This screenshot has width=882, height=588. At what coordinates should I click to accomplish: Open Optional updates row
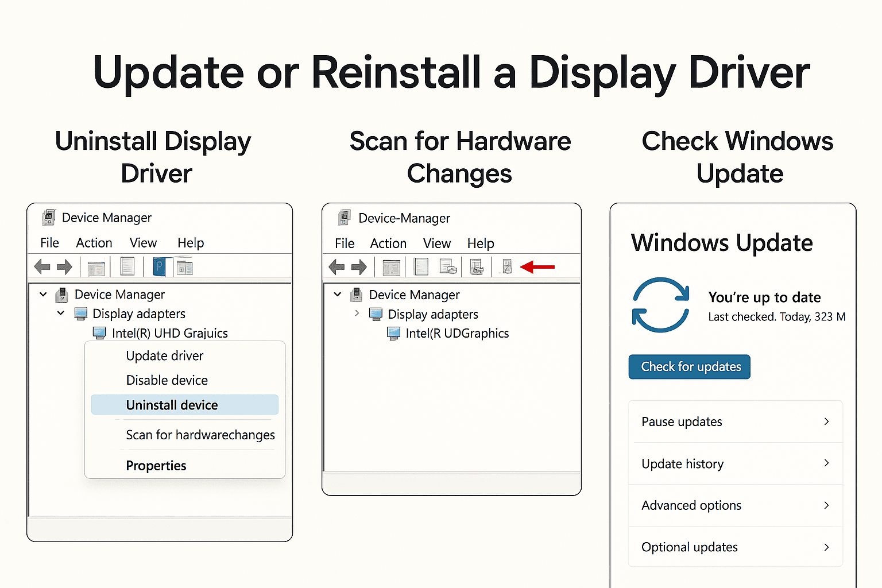coord(736,547)
